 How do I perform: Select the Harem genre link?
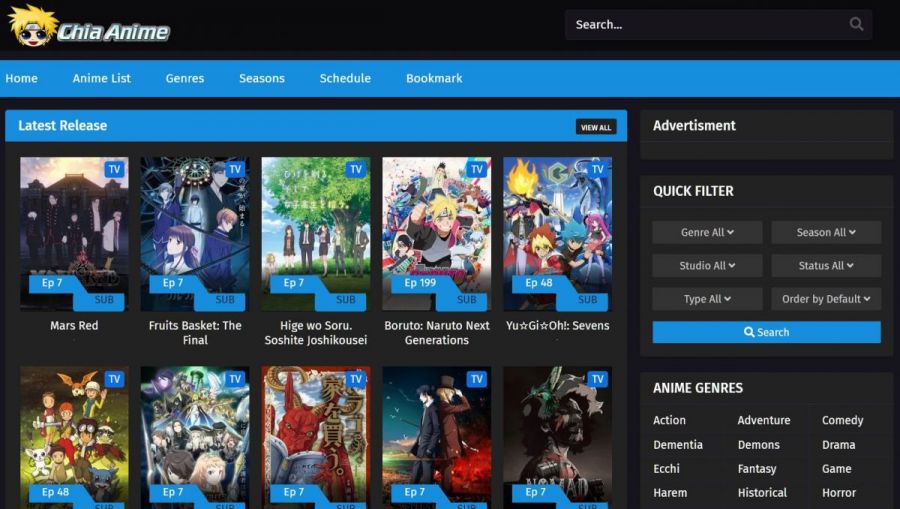coord(670,493)
